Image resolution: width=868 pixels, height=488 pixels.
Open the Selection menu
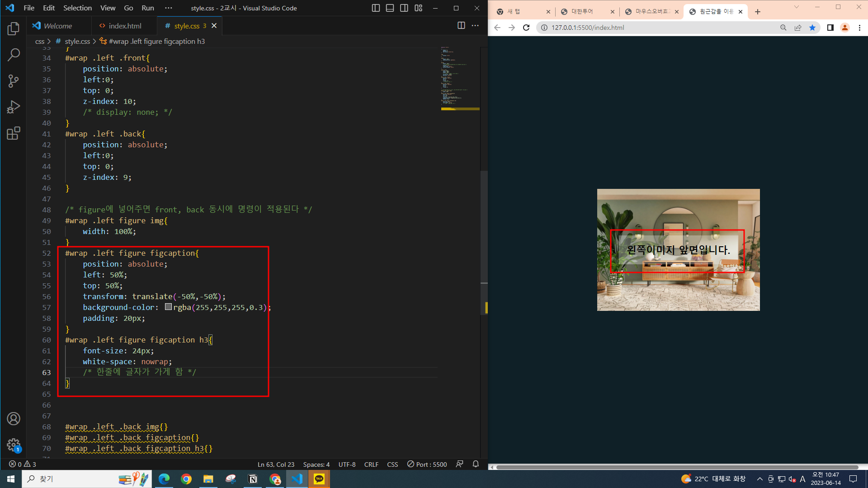[77, 8]
